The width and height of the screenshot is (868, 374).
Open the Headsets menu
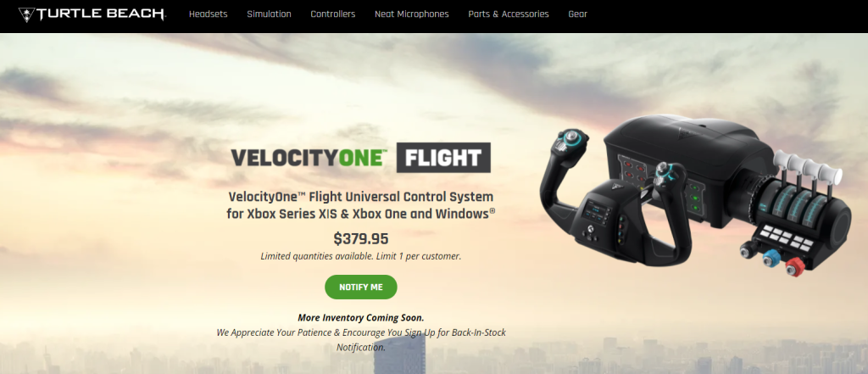pos(209,14)
